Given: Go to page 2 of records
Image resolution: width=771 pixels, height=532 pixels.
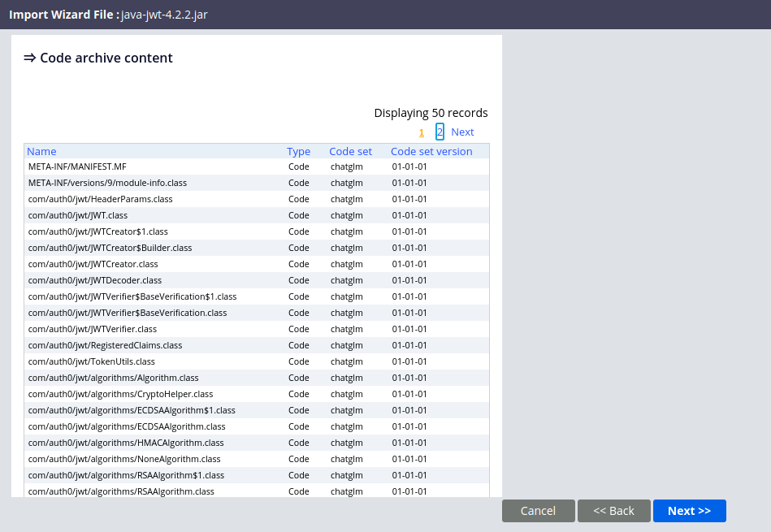Looking at the screenshot, I should click(x=440, y=132).
